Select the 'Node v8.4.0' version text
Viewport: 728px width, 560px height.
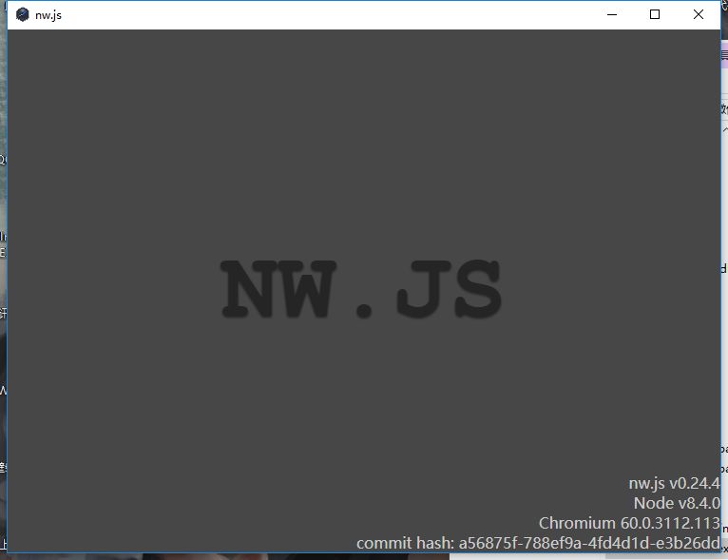[x=677, y=503]
